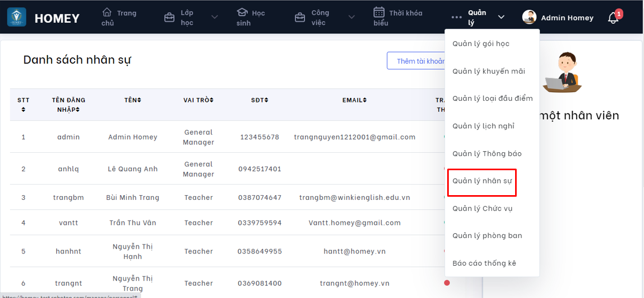Click the Học sinh graduation cap icon

point(242,12)
